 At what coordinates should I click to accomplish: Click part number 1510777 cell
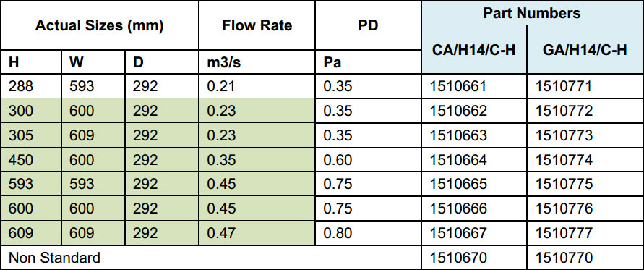(x=585, y=233)
